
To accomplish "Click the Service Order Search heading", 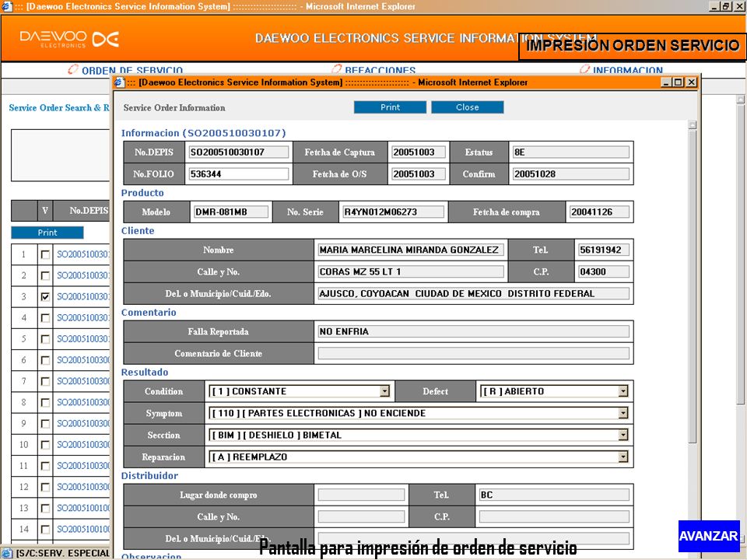I will 59,107.
